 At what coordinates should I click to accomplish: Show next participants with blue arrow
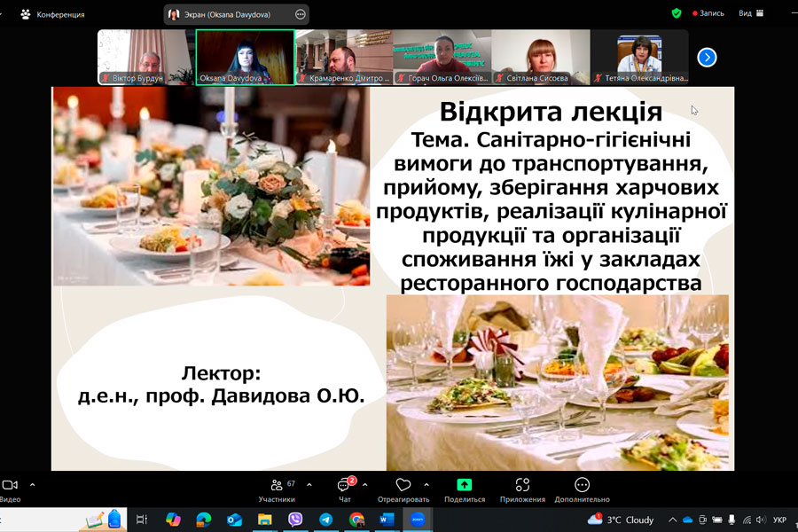point(707,57)
